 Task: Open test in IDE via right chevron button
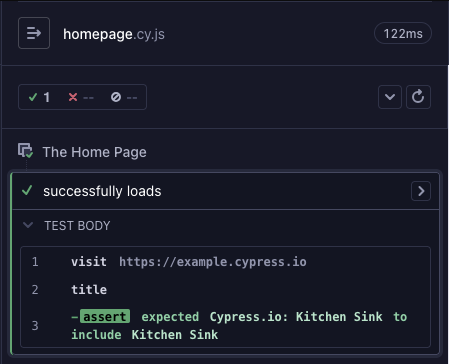click(421, 191)
